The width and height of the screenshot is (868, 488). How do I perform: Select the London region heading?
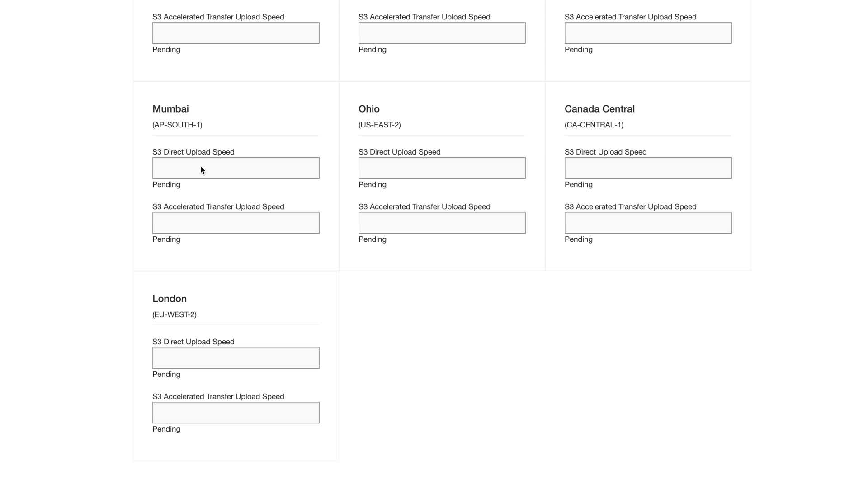(170, 299)
